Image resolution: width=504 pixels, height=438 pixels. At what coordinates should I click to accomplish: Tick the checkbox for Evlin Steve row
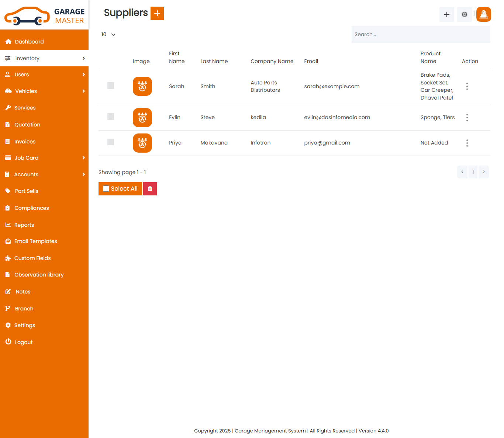point(111,117)
